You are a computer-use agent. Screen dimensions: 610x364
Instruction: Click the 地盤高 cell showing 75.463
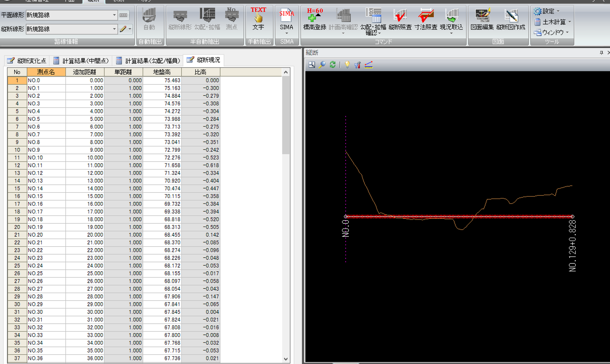click(162, 81)
